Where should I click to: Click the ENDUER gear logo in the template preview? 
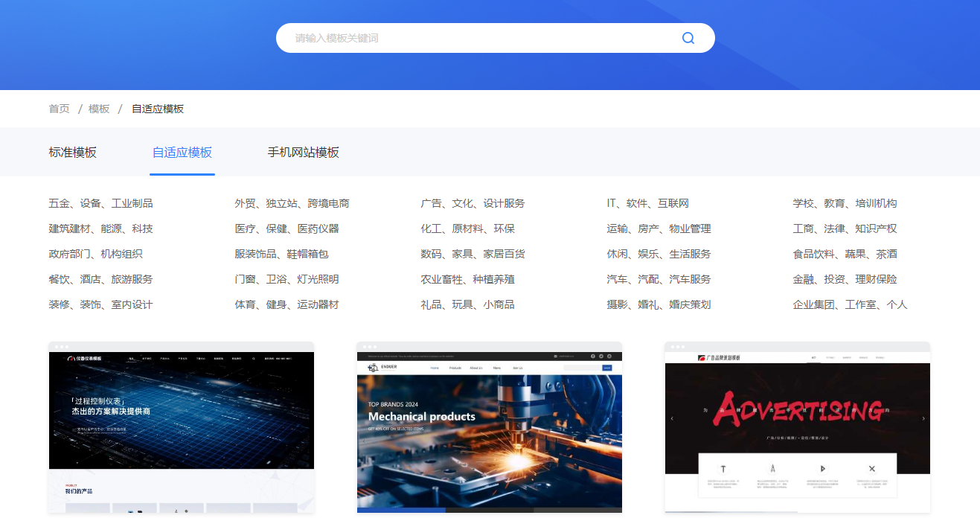tap(373, 367)
